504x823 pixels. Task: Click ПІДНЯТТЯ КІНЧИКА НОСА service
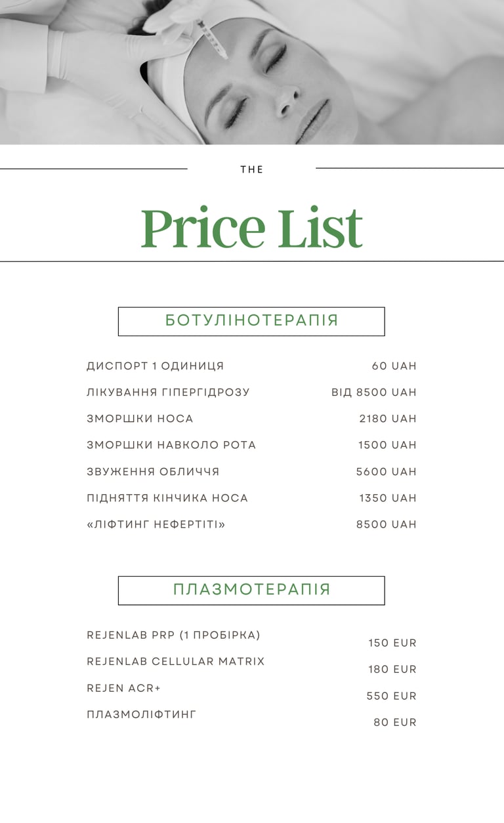(167, 498)
